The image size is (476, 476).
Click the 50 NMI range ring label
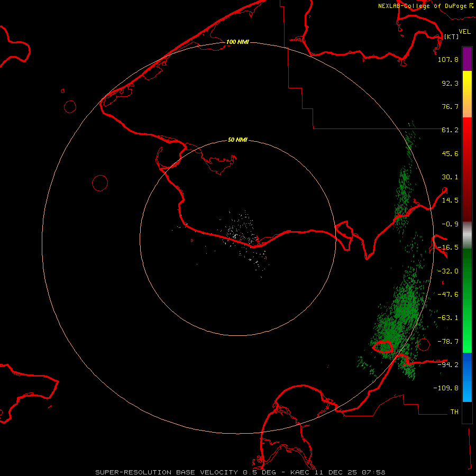point(237,140)
